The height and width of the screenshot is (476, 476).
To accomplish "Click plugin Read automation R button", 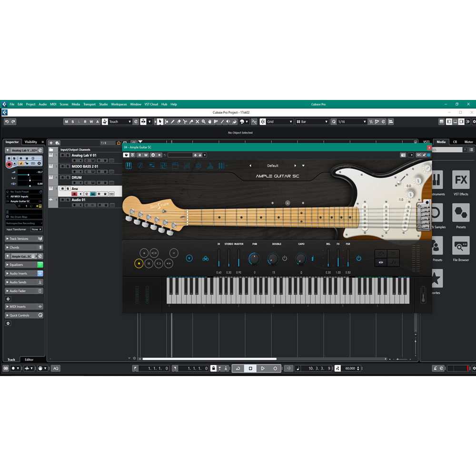I will [139, 155].
